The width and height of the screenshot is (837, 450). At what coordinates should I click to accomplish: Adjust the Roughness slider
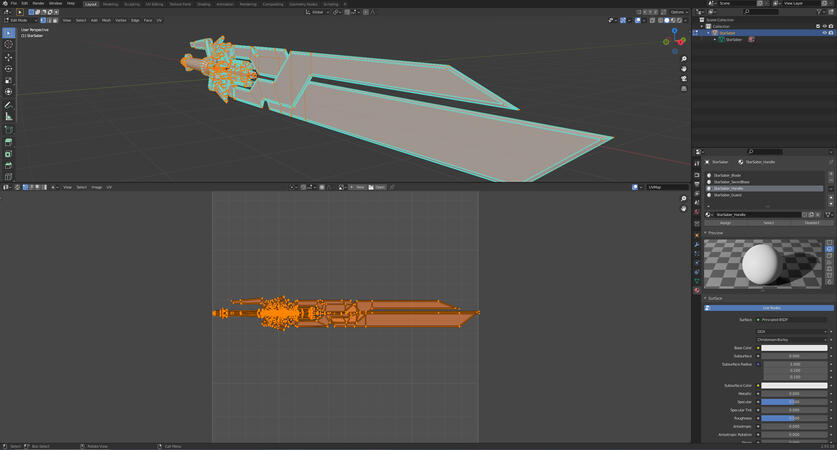[793, 418]
